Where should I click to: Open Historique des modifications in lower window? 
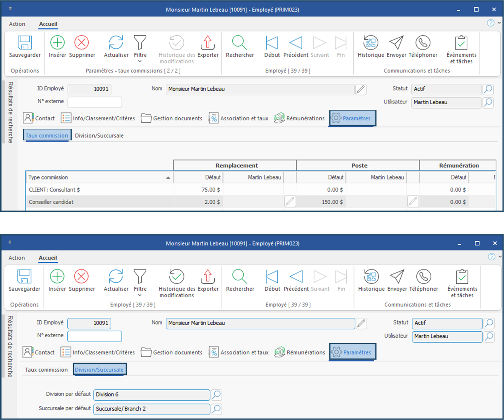177,277
